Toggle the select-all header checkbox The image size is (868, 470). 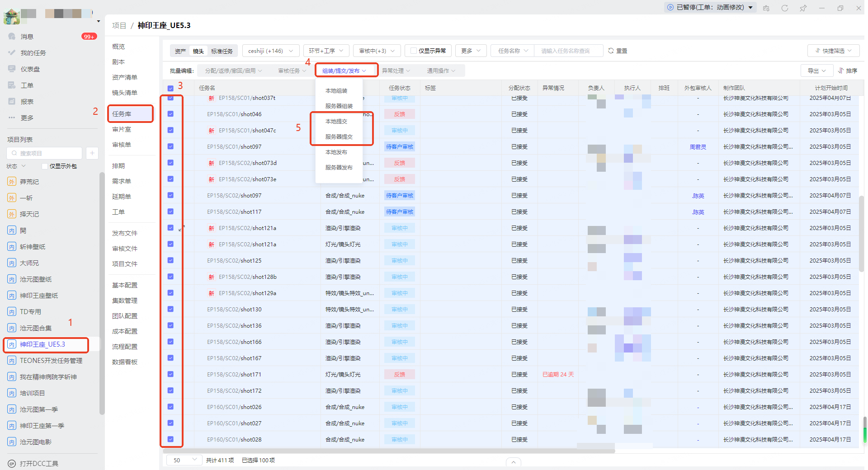[170, 88]
